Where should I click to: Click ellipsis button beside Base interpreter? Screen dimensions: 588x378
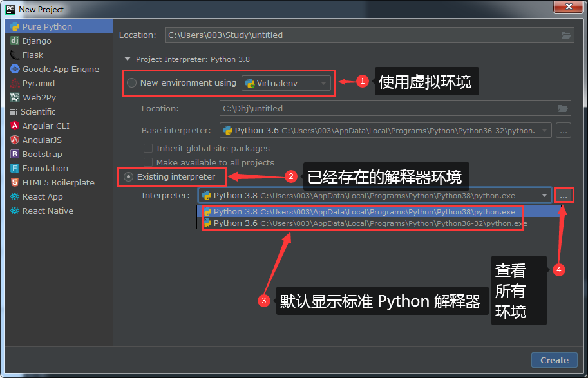point(564,131)
